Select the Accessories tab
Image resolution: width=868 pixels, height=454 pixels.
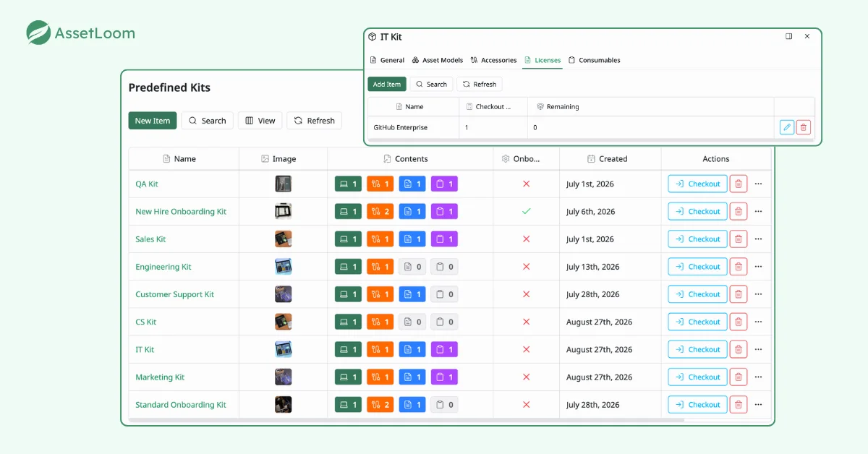(493, 60)
